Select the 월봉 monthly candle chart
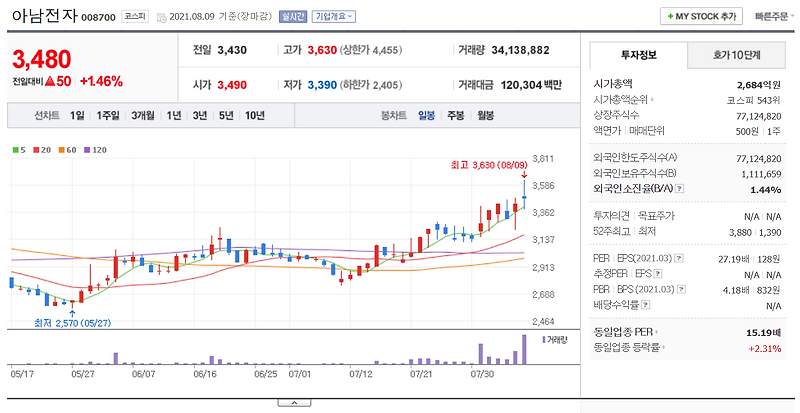This screenshot has height=413, width=800. [x=486, y=116]
